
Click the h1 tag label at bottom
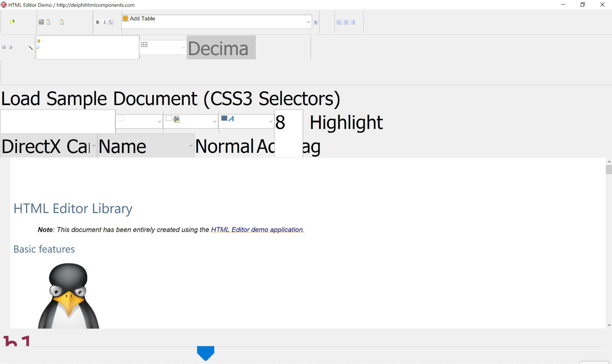[x=17, y=340]
